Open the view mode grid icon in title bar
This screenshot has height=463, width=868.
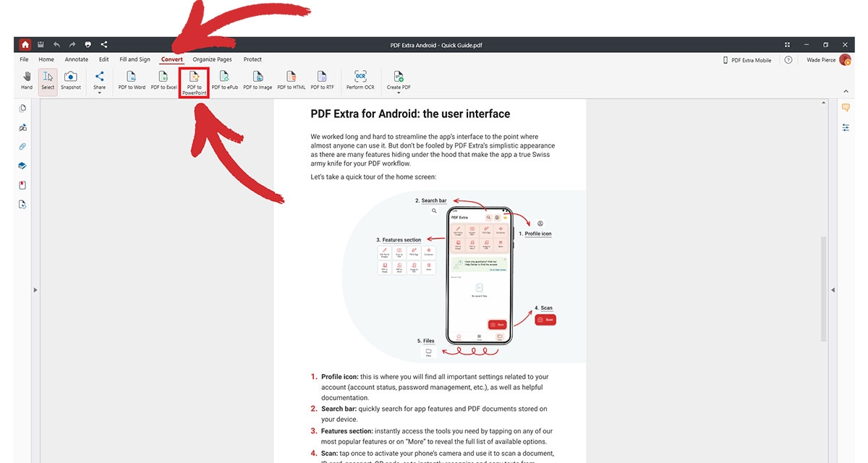[x=787, y=45]
